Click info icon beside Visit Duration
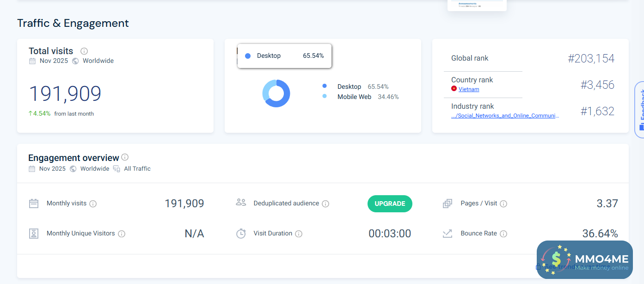The height and width of the screenshot is (284, 644). (x=299, y=234)
